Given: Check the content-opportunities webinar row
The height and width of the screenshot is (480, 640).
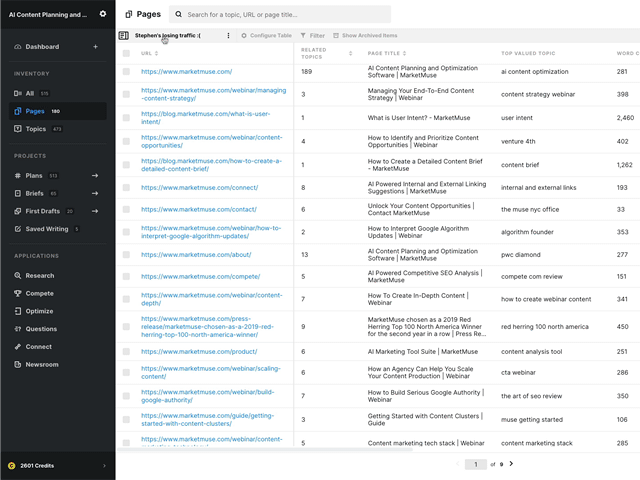Looking at the screenshot, I should (x=126, y=141).
